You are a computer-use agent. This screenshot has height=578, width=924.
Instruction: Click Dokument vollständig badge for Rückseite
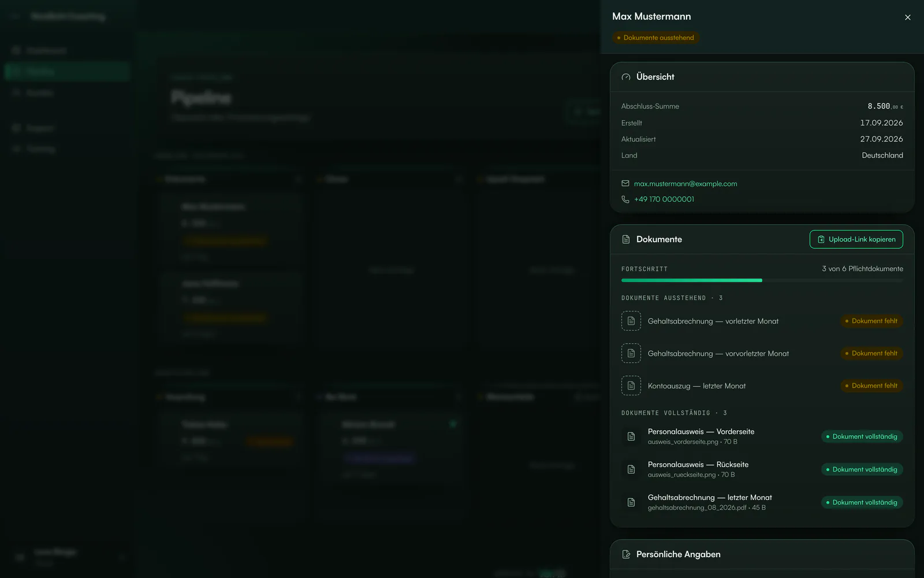point(862,469)
